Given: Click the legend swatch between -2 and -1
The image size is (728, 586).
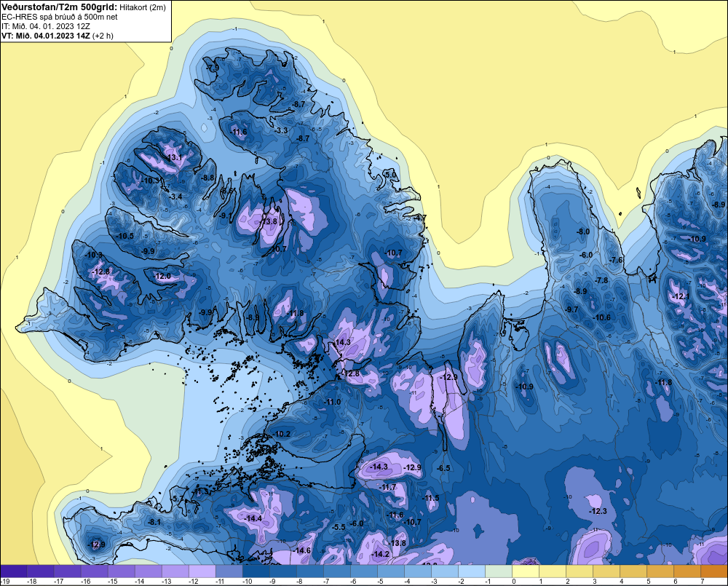Looking at the screenshot, I should point(472,571).
